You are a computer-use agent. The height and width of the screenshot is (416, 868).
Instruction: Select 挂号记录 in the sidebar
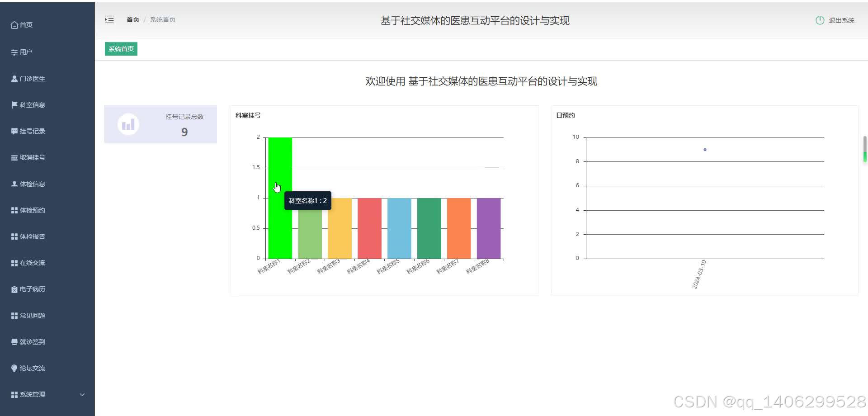[x=33, y=131]
